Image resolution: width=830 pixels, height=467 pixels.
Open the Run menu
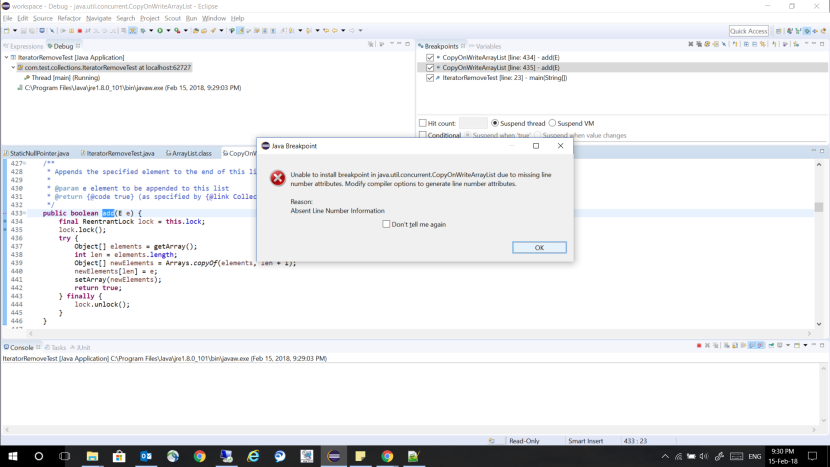pyautogui.click(x=191, y=18)
